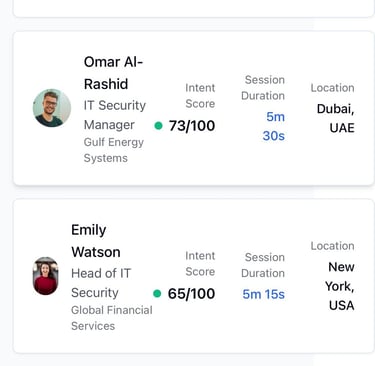The image size is (375, 366).
Task: Open Omar Al-Rashid's name link
Action: coord(113,73)
